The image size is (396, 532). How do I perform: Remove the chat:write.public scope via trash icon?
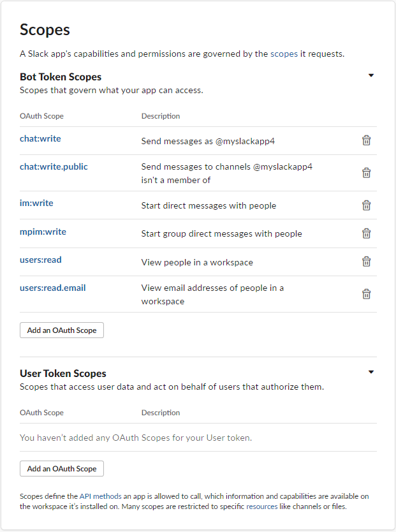tap(367, 173)
